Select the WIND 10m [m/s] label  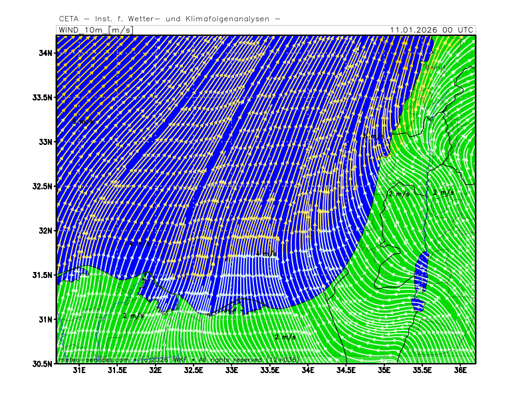(x=95, y=30)
